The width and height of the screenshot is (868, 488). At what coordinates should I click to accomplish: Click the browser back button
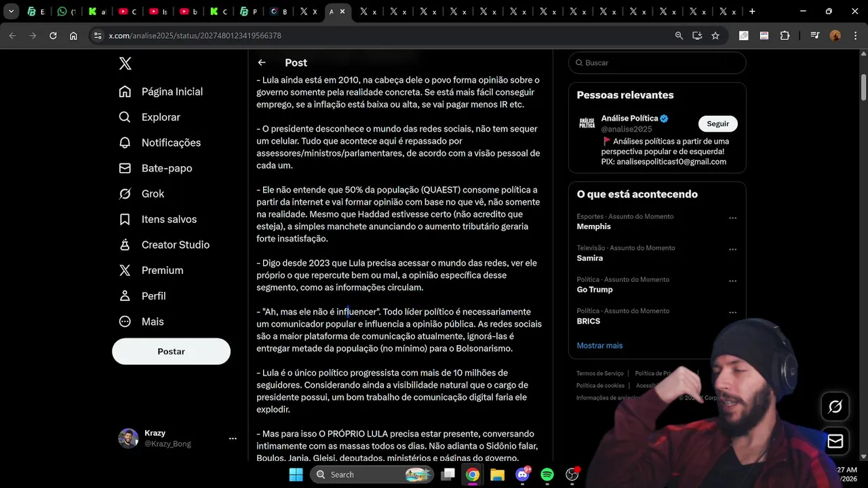click(x=12, y=35)
